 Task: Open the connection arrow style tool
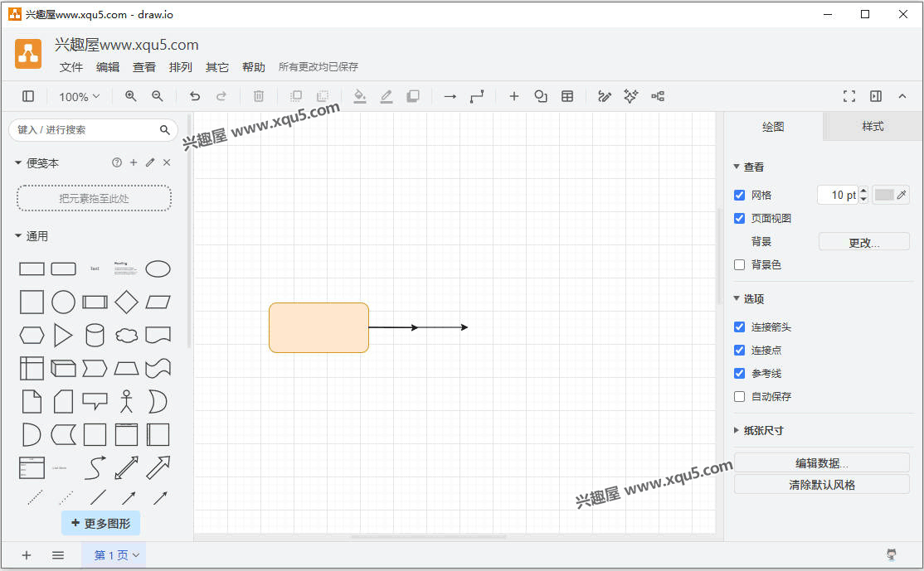tap(450, 96)
